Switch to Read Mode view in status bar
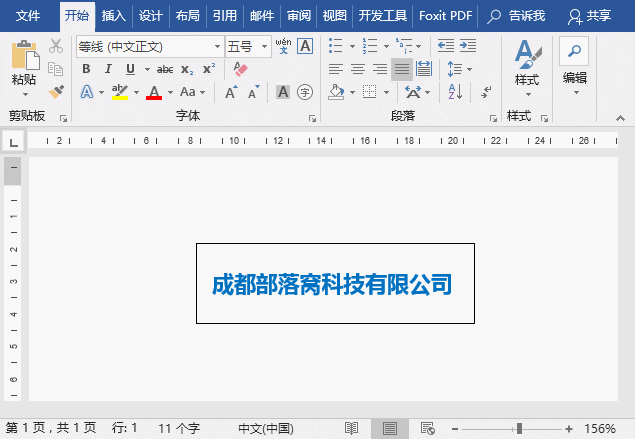The height and width of the screenshot is (439, 635). coord(352,428)
